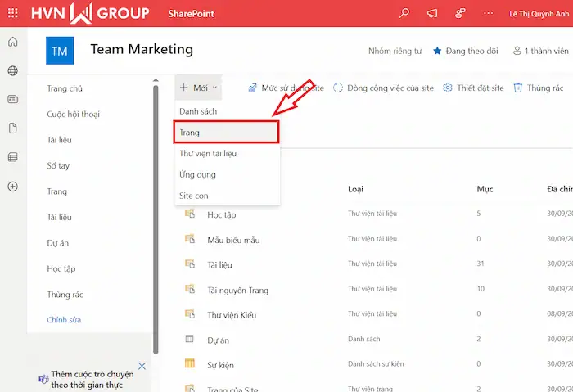Open the header more options ellipsis

pos(489,13)
